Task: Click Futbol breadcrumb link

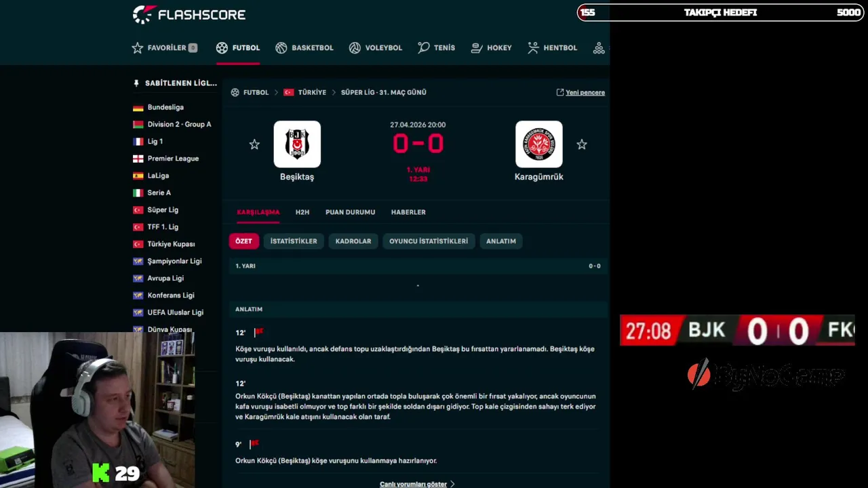Action: point(256,92)
